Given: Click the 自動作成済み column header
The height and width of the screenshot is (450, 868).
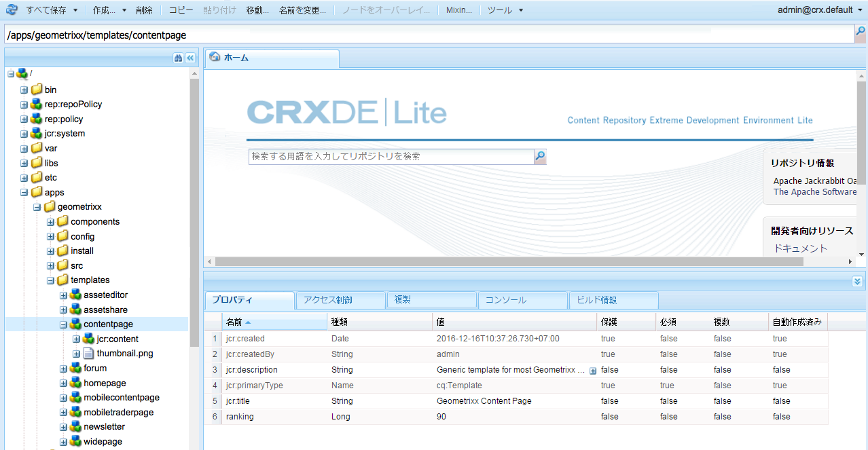Looking at the screenshot, I should coord(797,322).
